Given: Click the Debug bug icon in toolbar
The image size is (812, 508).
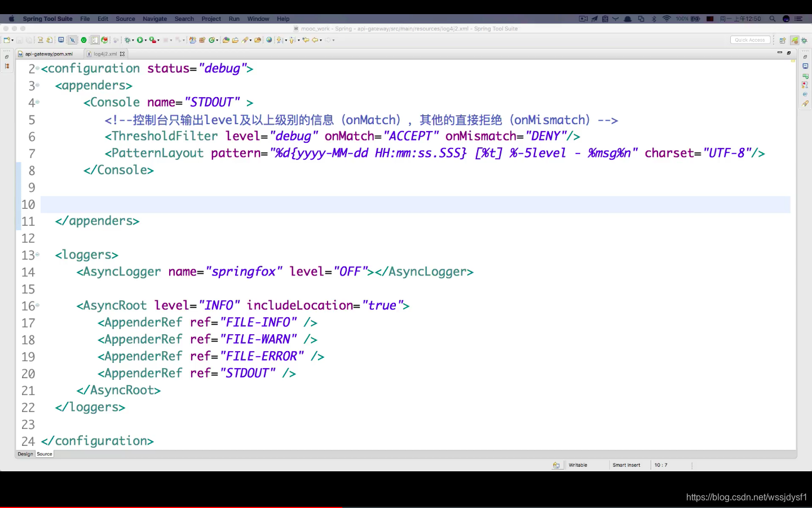Looking at the screenshot, I should [127, 40].
